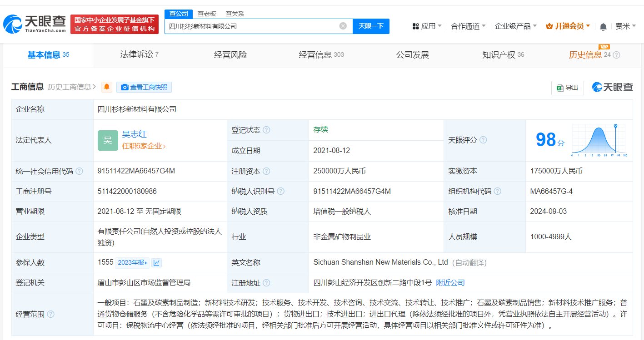644x340 pixels.
Task: Click help icon beside 注册资本
Action: (x=266, y=171)
